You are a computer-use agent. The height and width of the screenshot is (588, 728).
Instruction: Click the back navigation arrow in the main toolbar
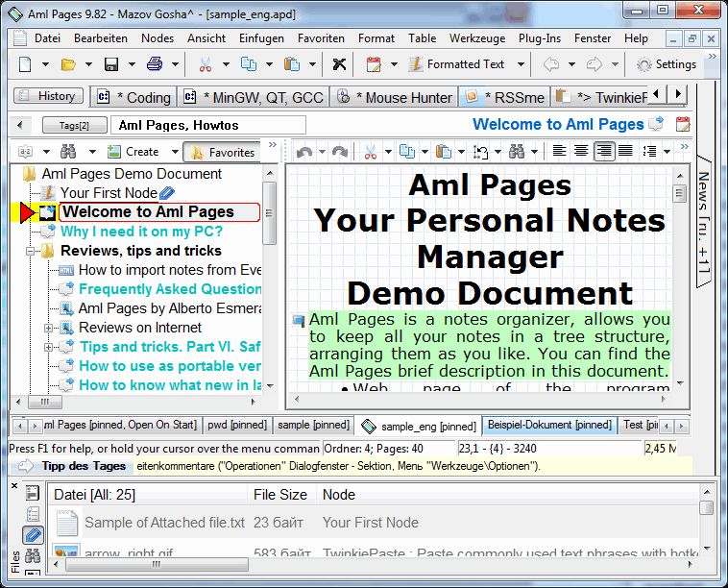(x=551, y=64)
